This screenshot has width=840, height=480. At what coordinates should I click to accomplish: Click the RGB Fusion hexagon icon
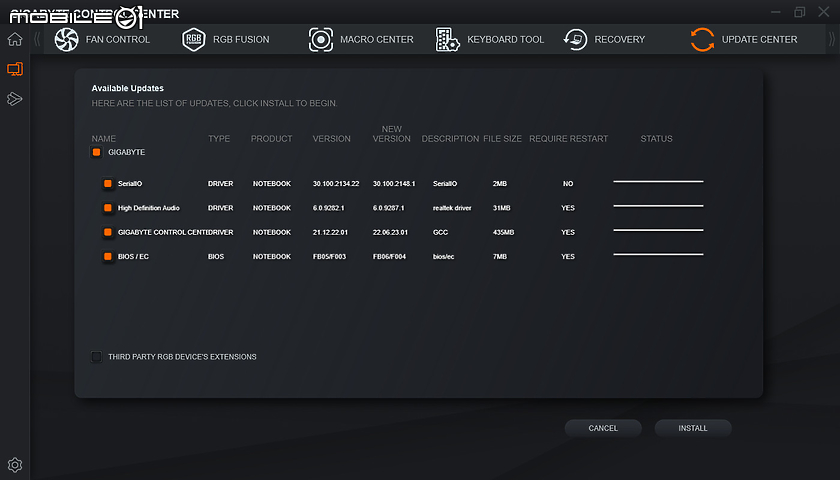193,40
